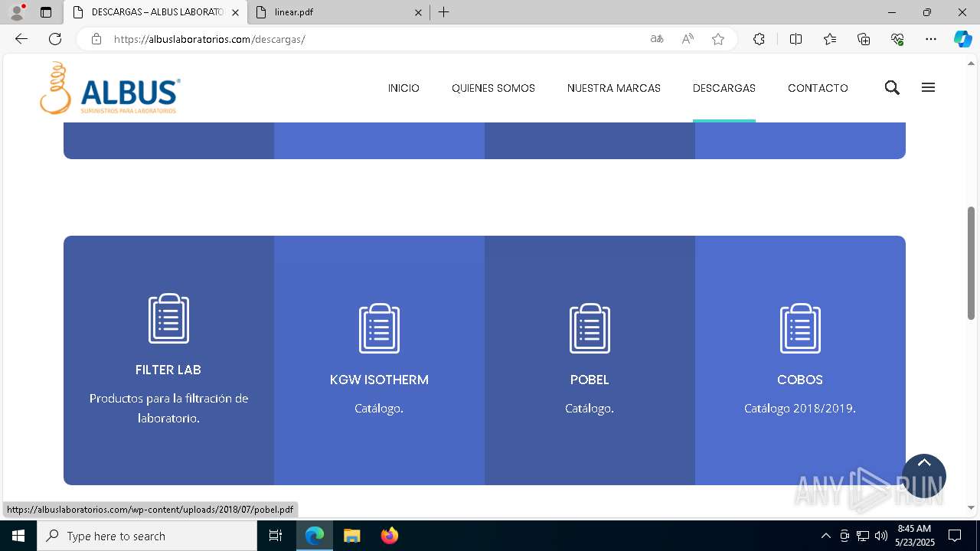The width and height of the screenshot is (980, 551).
Task: Click text 'Catálogo 2018/2019.'
Action: pos(800,409)
